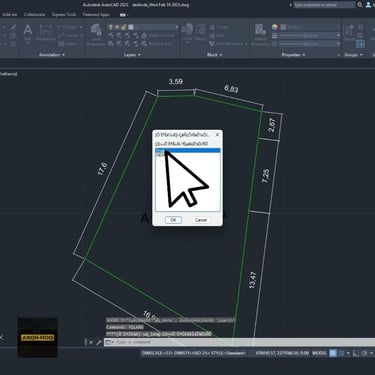Image resolution: width=375 pixels, height=375 pixels.
Task: Toggle the highlighted grid display status icon
Action: pyautogui.click(x=333, y=353)
